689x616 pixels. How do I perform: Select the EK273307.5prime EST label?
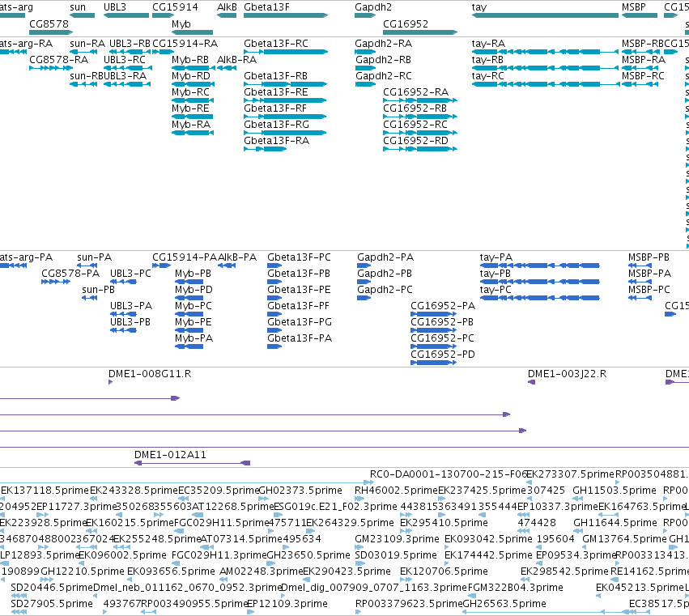[570, 474]
